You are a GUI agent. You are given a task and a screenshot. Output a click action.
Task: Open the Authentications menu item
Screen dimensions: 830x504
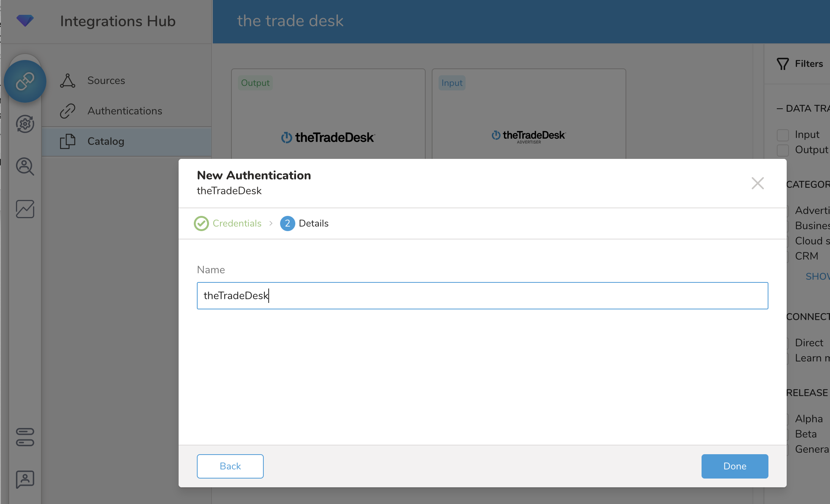(x=125, y=111)
